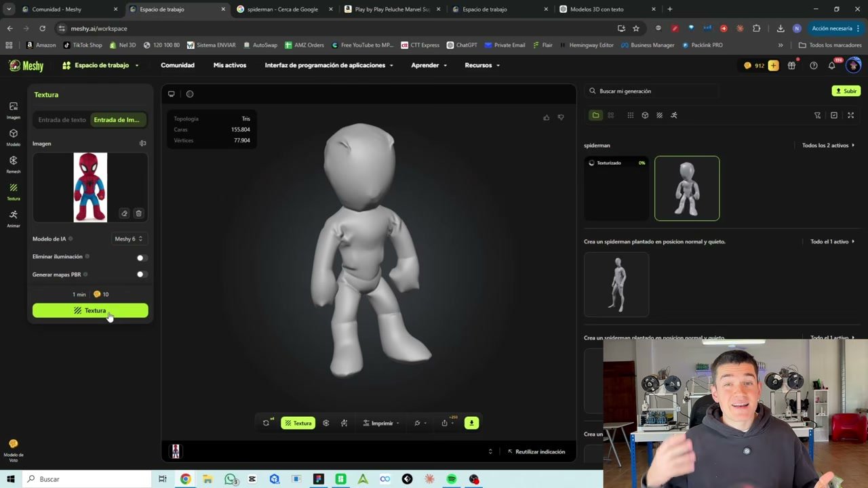Select the Entrada de Imagen tab
Viewport: 868px width, 488px height.
118,120
